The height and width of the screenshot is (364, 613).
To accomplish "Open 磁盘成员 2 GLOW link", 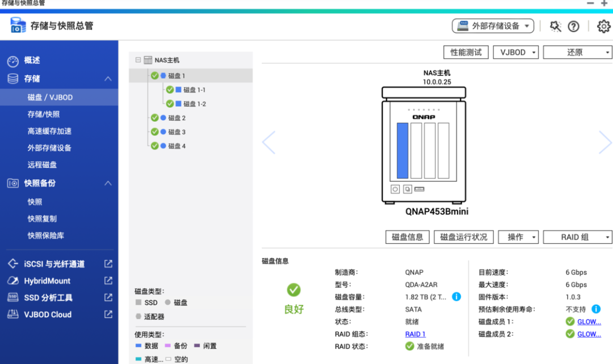I will click(x=589, y=334).
